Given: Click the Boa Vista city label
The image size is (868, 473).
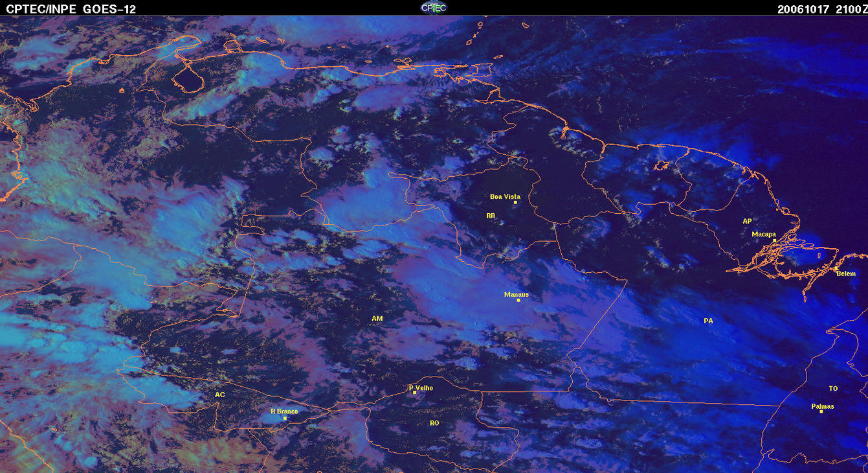Looking at the screenshot, I should [x=505, y=196].
